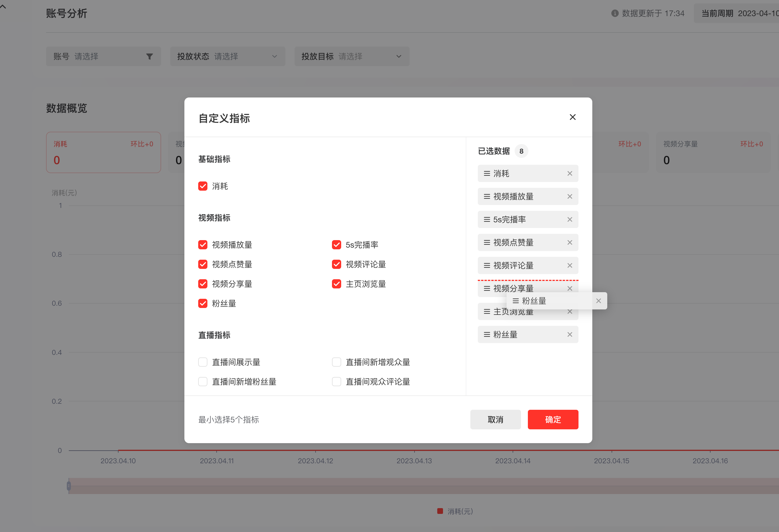
Task: Click the 取消 cancel button
Action: (495, 420)
